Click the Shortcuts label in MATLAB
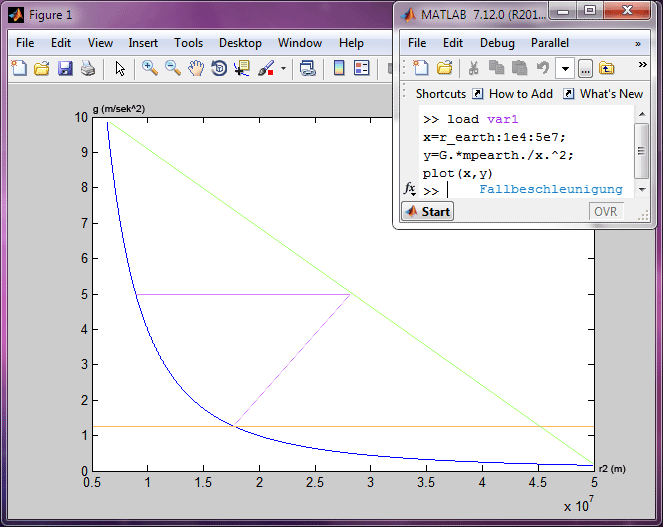 (441, 93)
